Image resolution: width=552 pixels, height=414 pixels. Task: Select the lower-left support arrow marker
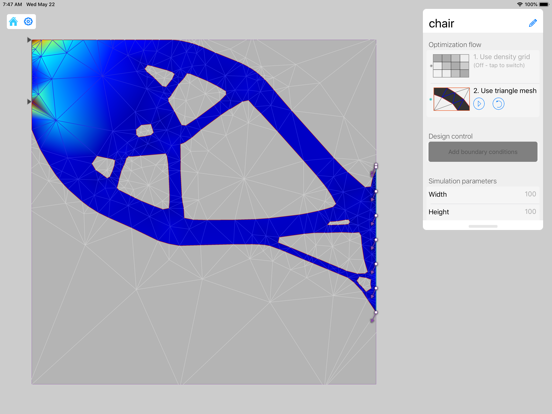pyautogui.click(x=29, y=101)
